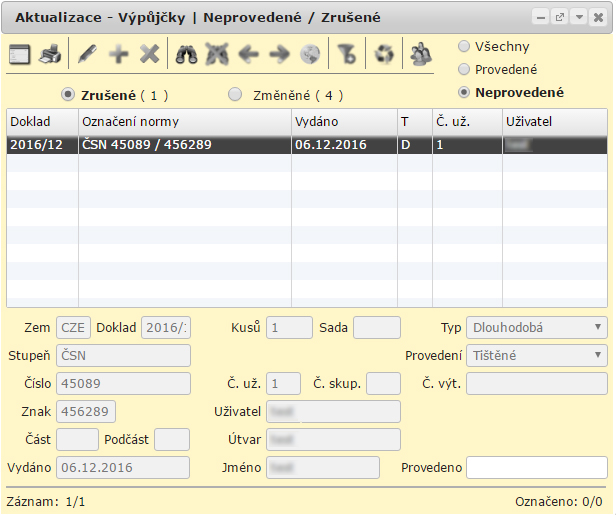Select the Provedené radio option

pyautogui.click(x=464, y=70)
